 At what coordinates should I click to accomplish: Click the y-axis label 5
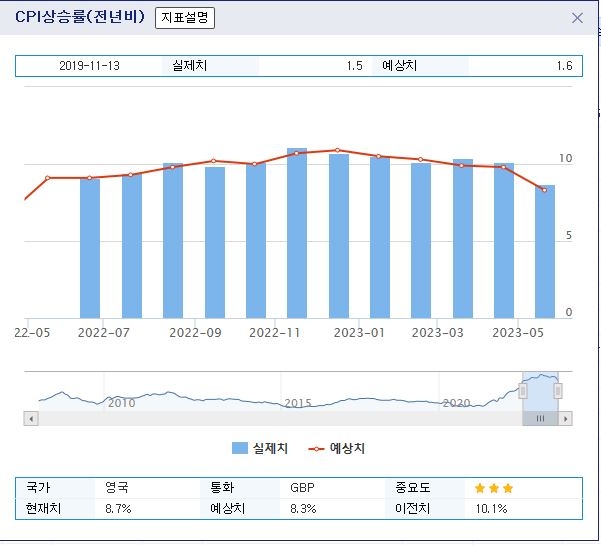pos(569,235)
